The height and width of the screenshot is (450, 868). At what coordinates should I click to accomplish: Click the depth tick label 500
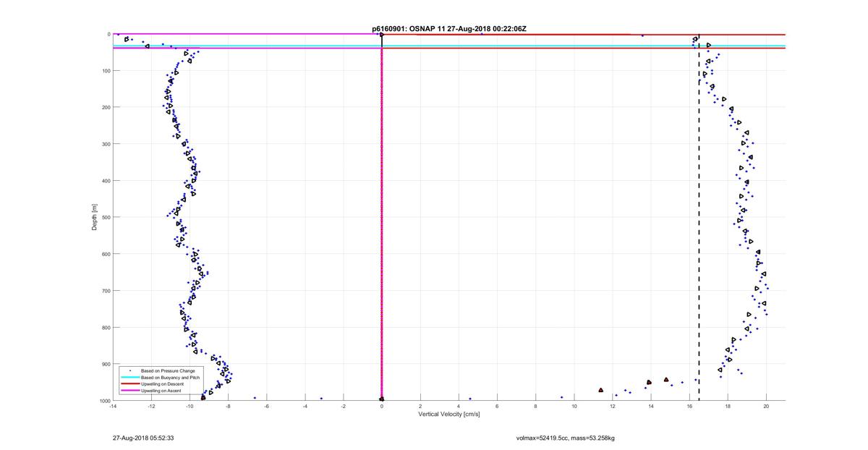(106, 217)
